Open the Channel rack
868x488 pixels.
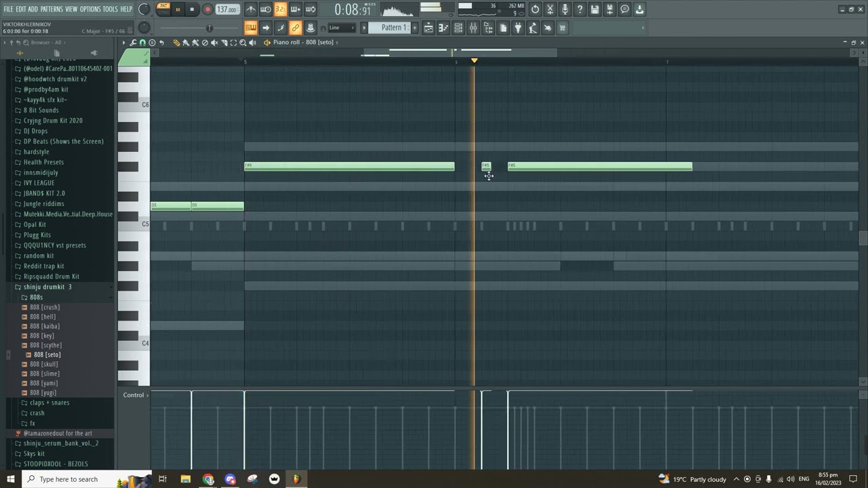[458, 28]
